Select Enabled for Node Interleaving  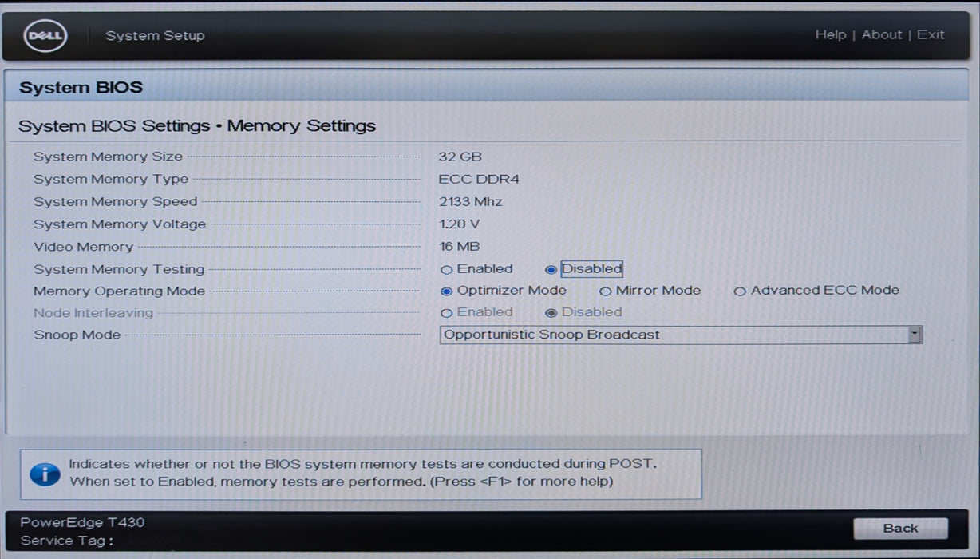point(476,312)
